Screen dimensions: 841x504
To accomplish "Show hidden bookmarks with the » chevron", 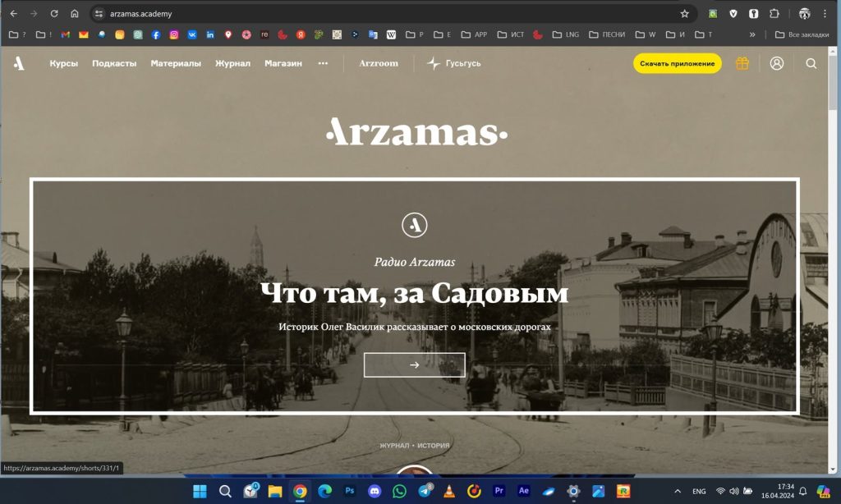I will 752,34.
